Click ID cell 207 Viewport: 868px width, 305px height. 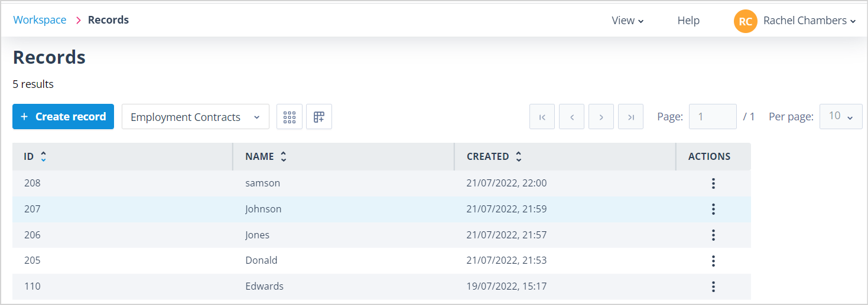click(32, 209)
